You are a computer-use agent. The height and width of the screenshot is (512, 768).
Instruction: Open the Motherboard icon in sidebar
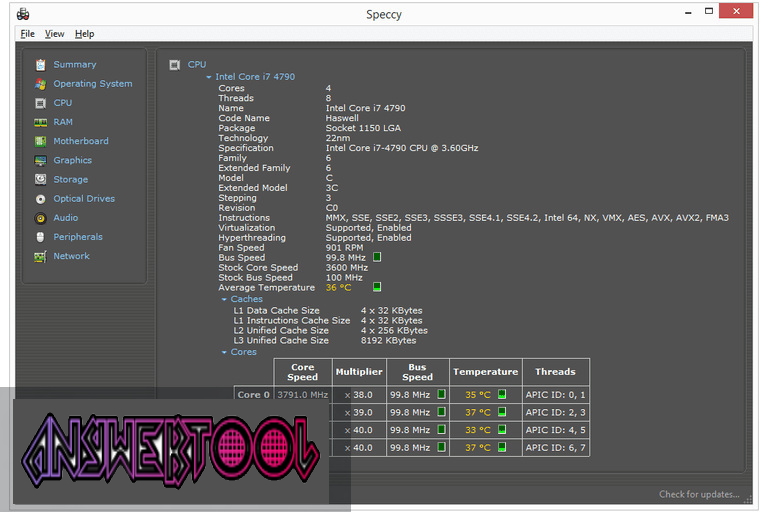(40, 141)
